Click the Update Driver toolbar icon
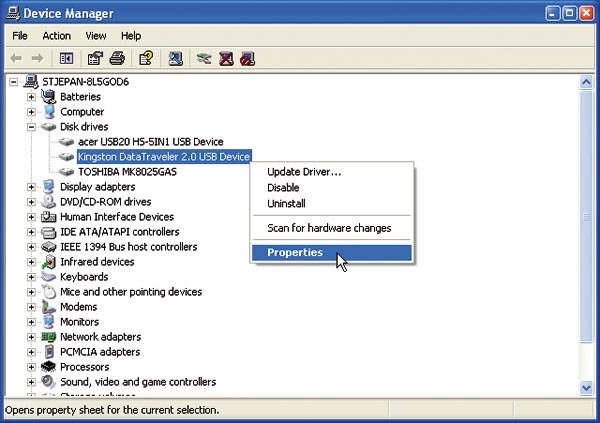The image size is (600, 423). point(206,58)
